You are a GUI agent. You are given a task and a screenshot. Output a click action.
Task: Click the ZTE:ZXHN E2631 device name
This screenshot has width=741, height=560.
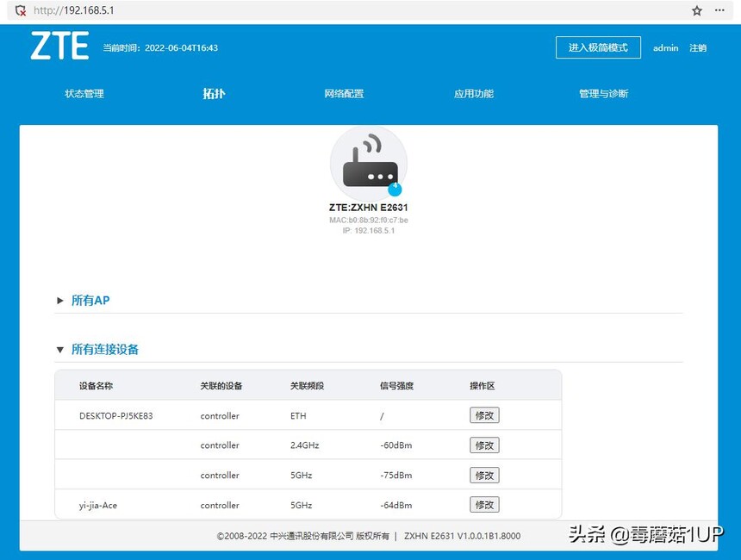pos(369,208)
